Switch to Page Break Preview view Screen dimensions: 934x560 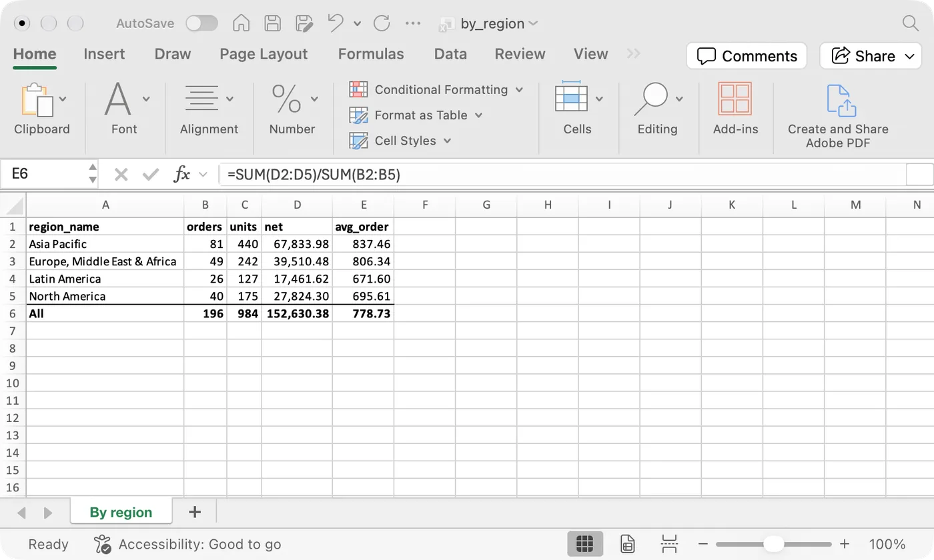pos(668,544)
